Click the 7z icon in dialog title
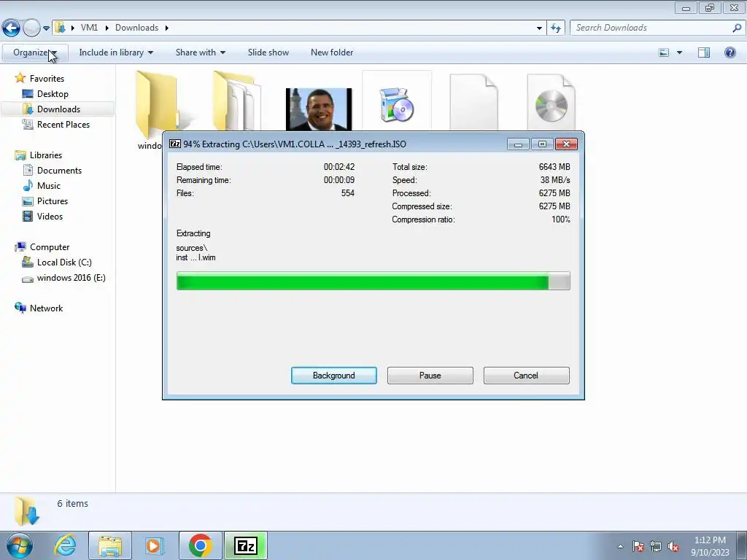This screenshot has height=560, width=747. pos(175,144)
